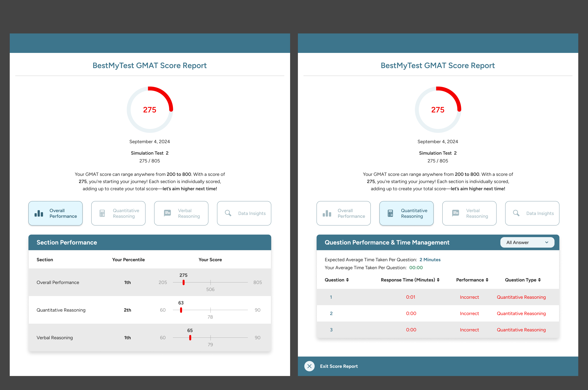Click bar chart icon in left panel Overall Performance tab

point(39,213)
